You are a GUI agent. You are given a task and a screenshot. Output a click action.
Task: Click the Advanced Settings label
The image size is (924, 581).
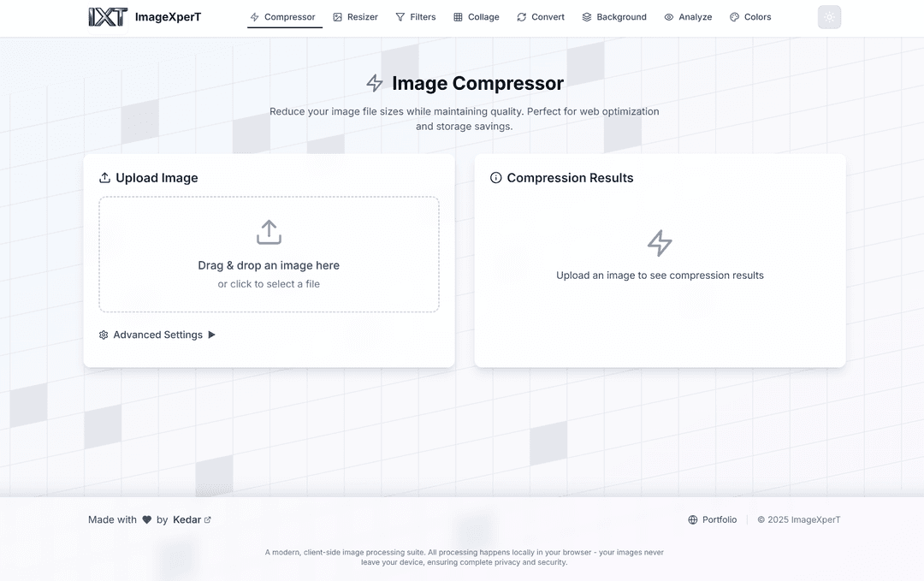[158, 335]
